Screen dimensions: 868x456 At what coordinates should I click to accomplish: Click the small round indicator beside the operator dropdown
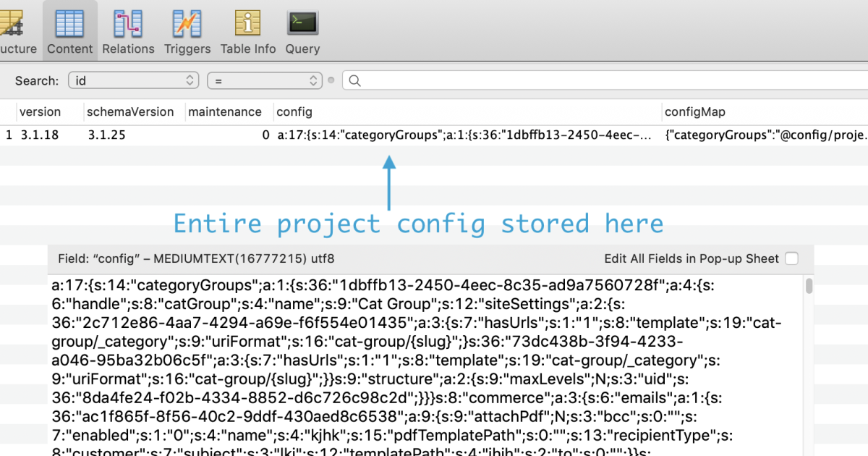(x=331, y=80)
